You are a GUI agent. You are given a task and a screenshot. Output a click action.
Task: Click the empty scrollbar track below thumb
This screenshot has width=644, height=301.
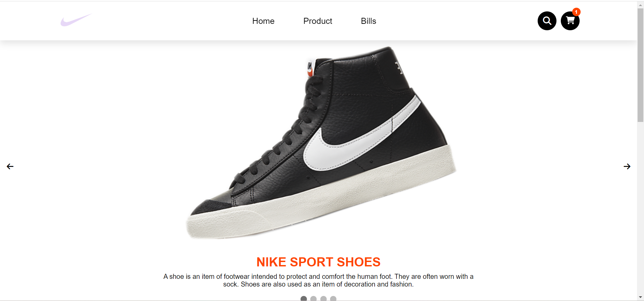(x=640, y=208)
